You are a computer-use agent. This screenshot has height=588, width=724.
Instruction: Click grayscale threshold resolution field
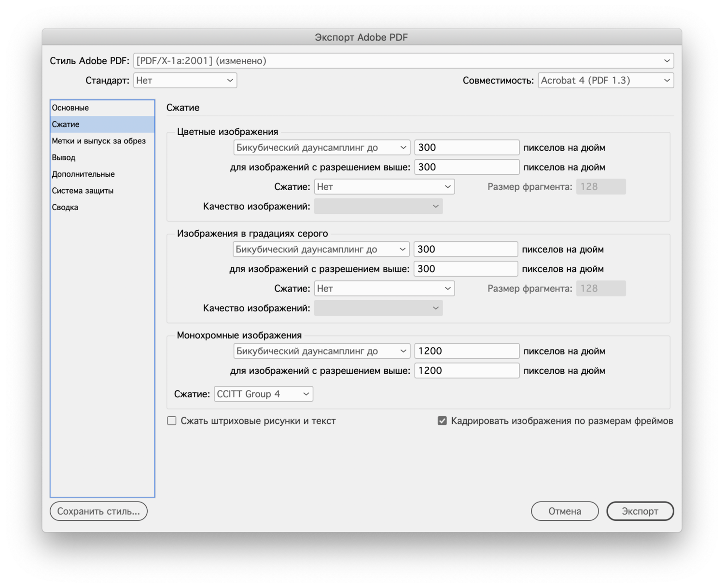pos(466,269)
